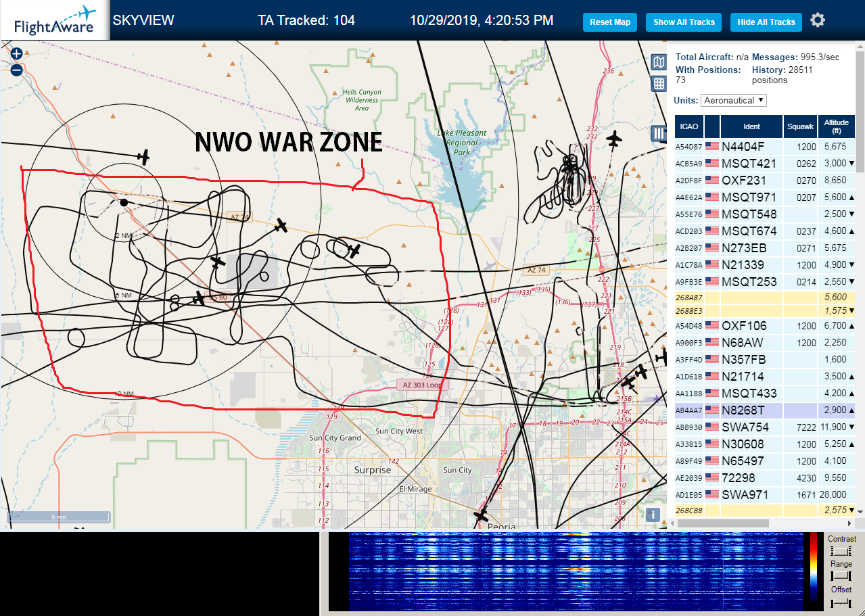
Task: Select aircraft row N68AW
Action: coord(765,343)
